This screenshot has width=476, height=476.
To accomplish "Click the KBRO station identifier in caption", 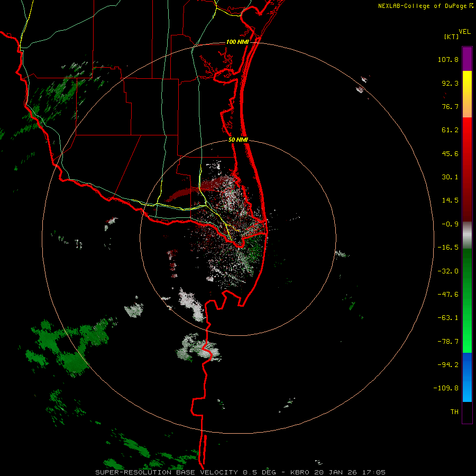I will coord(300,472).
